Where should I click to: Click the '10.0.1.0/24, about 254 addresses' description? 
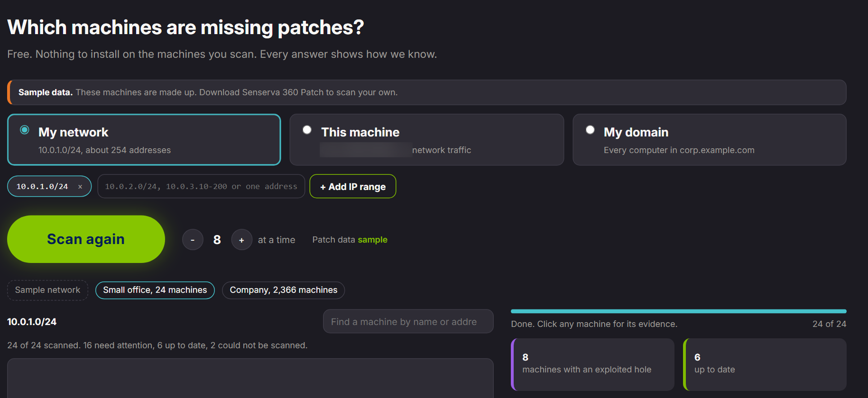[x=104, y=150]
